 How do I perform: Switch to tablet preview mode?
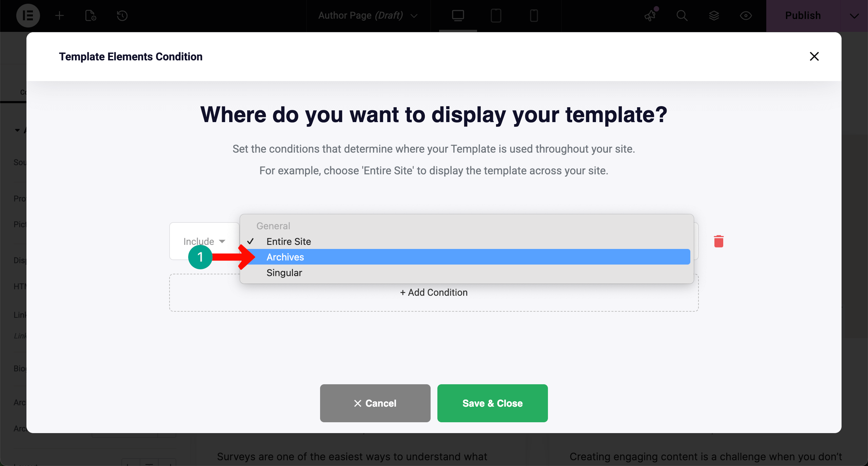[496, 16]
